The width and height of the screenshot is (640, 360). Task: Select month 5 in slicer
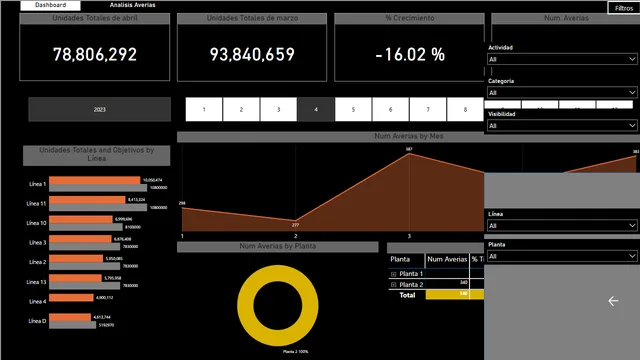tap(353, 109)
